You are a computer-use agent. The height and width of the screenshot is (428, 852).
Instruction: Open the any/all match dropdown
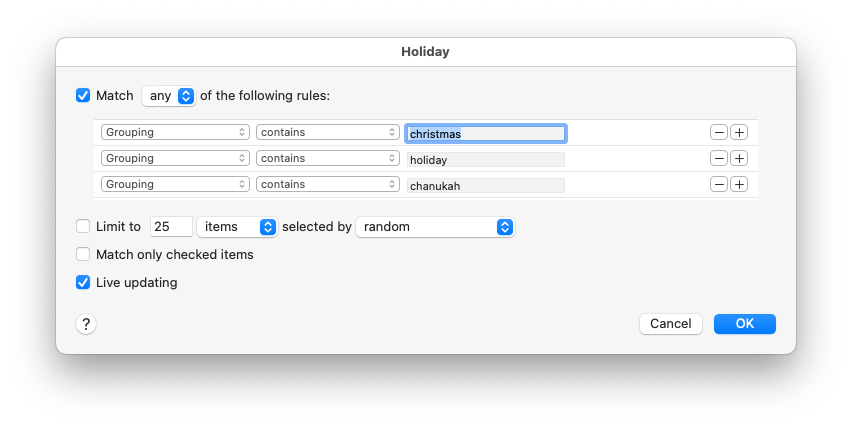tap(168, 96)
